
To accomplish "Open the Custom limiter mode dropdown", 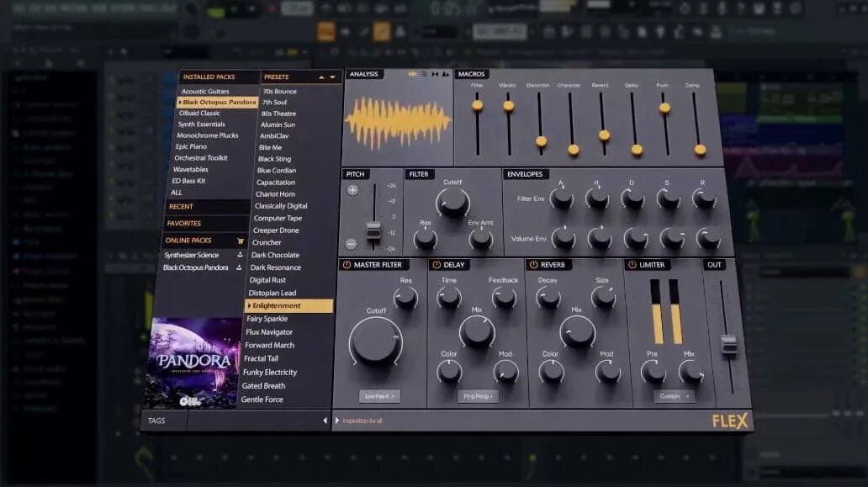I will [674, 396].
